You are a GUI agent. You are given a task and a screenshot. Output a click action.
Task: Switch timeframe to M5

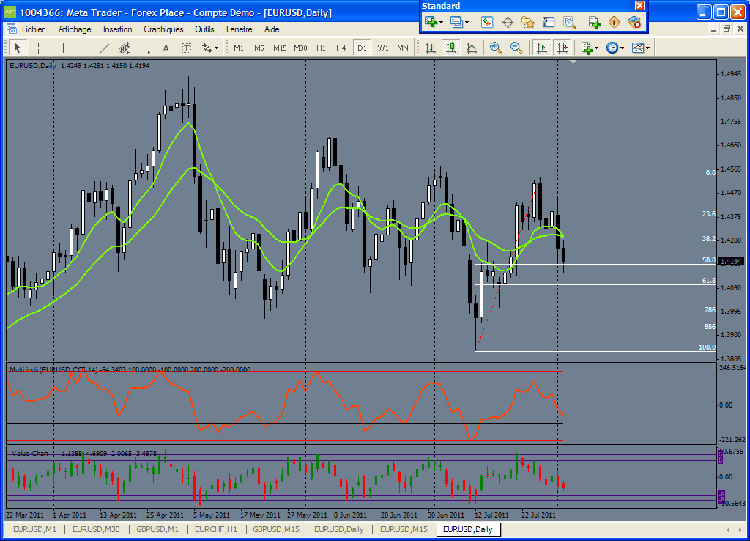(x=259, y=48)
